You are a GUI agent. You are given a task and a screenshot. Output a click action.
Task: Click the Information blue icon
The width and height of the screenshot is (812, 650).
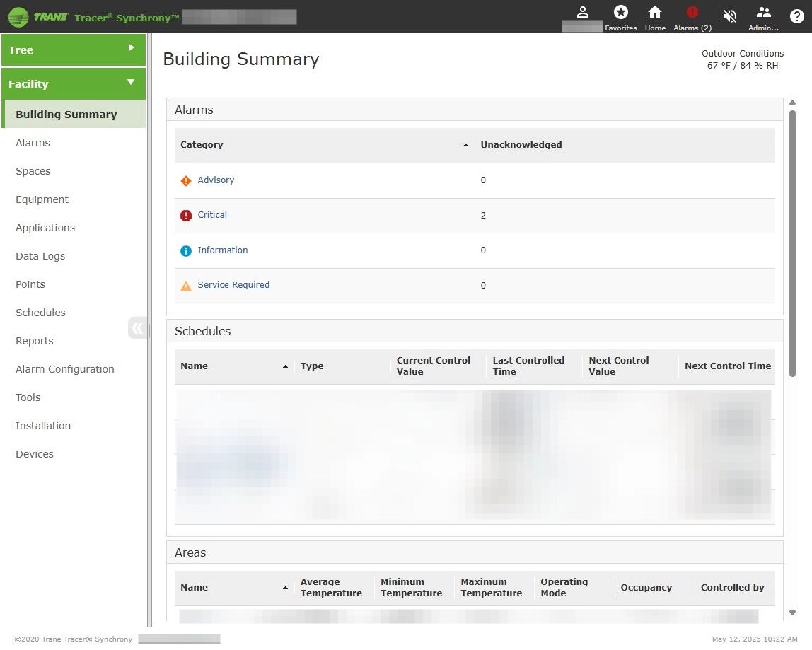point(186,250)
